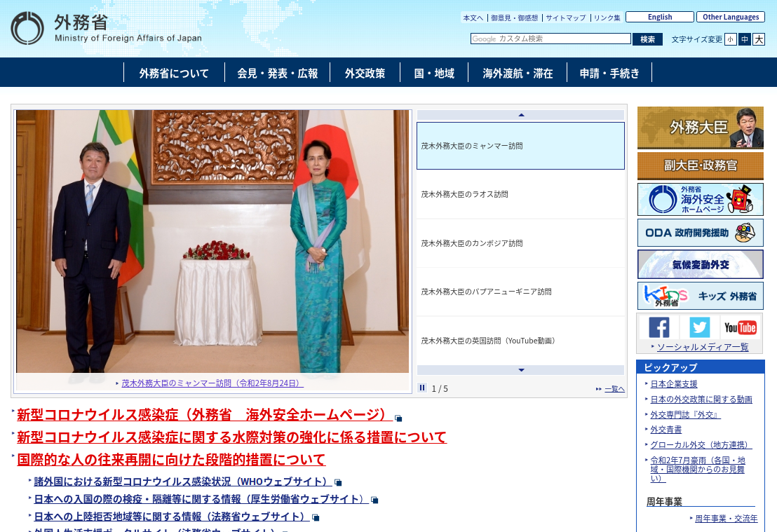
Task: Set text size to 小 (small)
Action: 731,40
